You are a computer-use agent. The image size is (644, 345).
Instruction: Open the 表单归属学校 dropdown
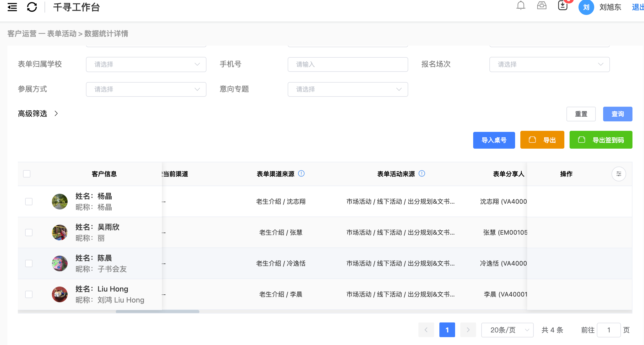(146, 64)
